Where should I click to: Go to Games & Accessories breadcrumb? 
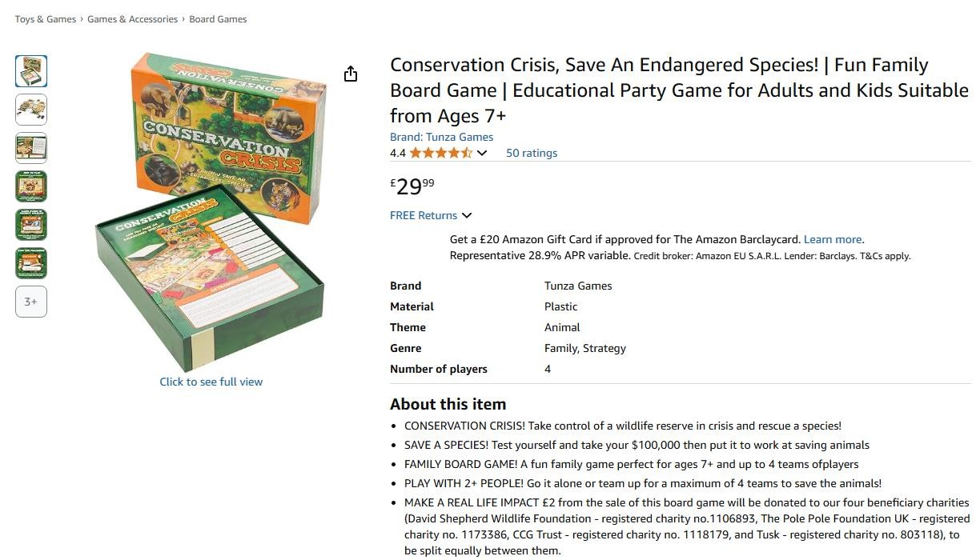[133, 19]
